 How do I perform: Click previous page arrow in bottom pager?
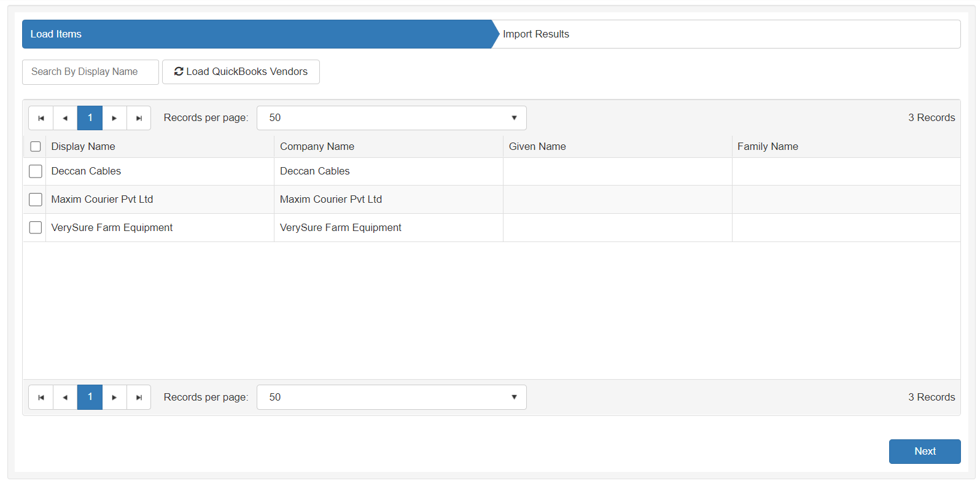point(65,398)
